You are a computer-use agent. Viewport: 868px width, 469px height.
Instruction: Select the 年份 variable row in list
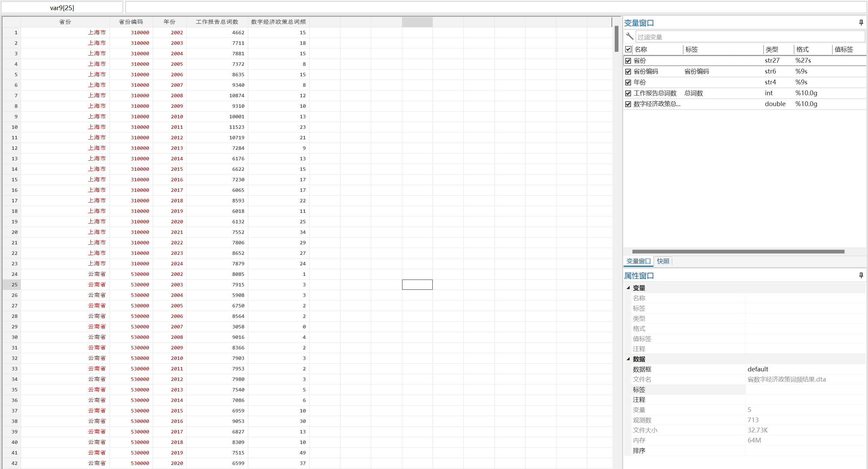(x=640, y=82)
